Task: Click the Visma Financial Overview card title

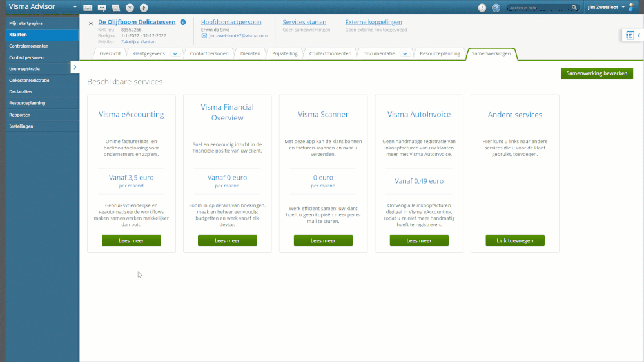Action: tap(227, 112)
